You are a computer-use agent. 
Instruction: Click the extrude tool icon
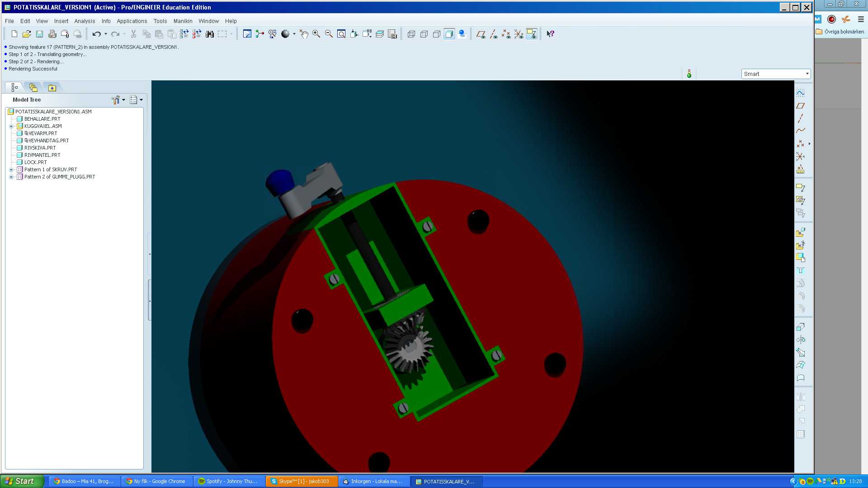tap(800, 327)
